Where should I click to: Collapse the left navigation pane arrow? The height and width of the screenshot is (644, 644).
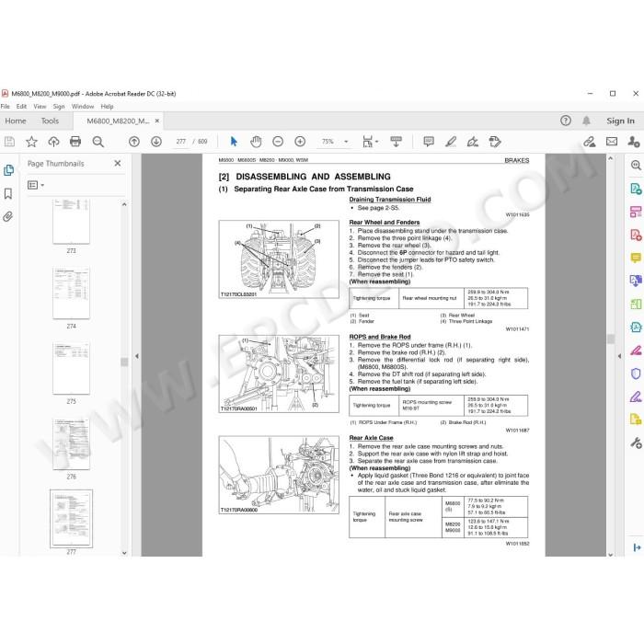tap(137, 356)
